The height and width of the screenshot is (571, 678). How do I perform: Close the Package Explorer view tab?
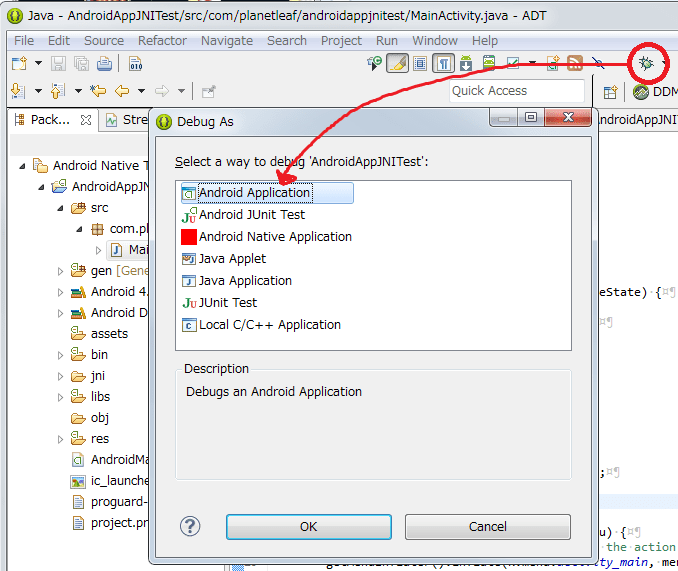(x=86, y=120)
